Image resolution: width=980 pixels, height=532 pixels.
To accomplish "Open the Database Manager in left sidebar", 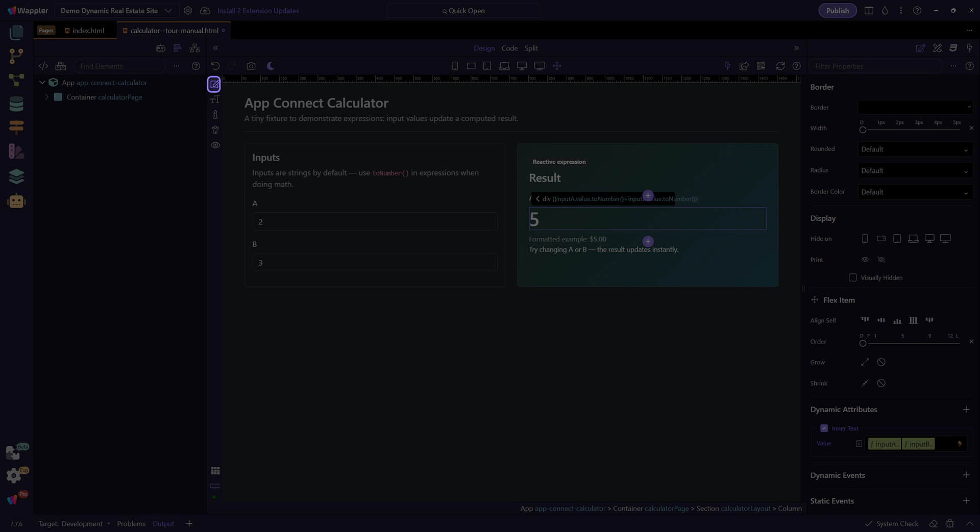I will 16,104.
